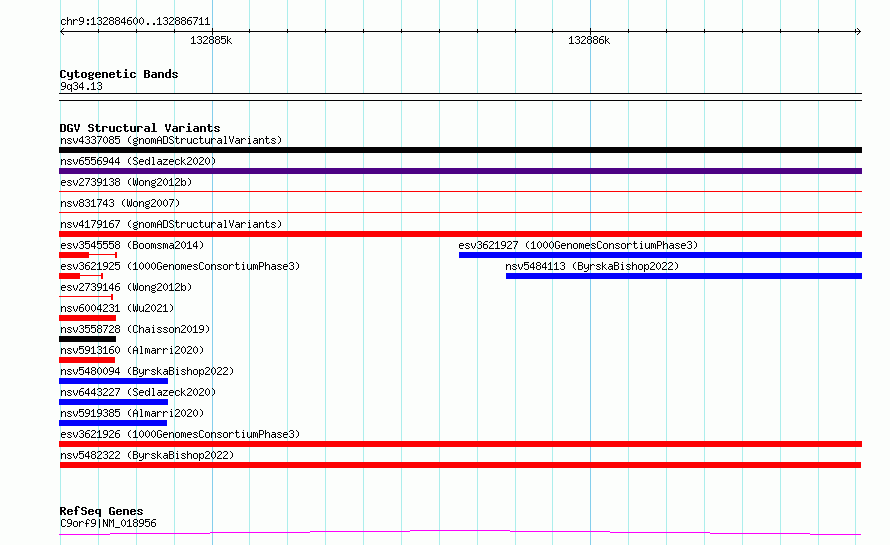Image resolution: width=890 pixels, height=545 pixels.
Task: Click the chr9:132884600..132886711 coordinate text
Action: (x=135, y=22)
